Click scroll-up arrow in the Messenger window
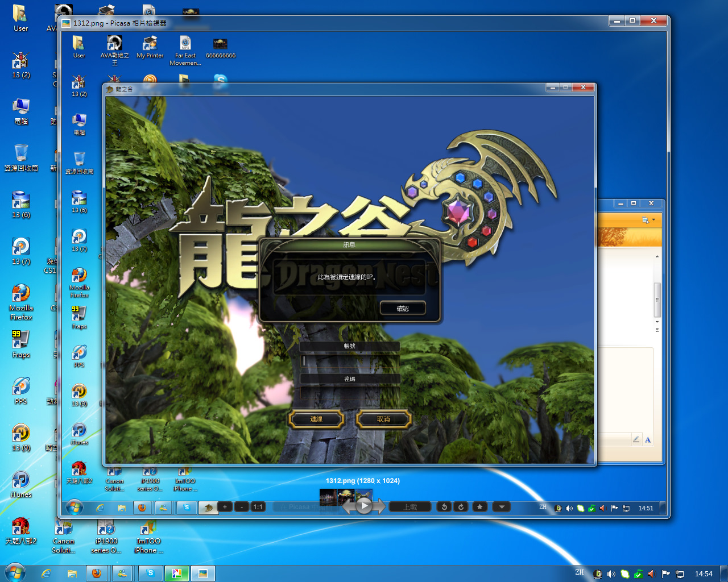The height and width of the screenshot is (582, 728). pos(657,257)
